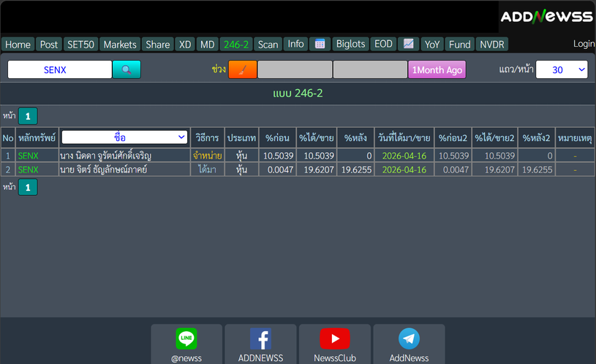
Task: Open the LINE @newss icon
Action: click(x=186, y=339)
